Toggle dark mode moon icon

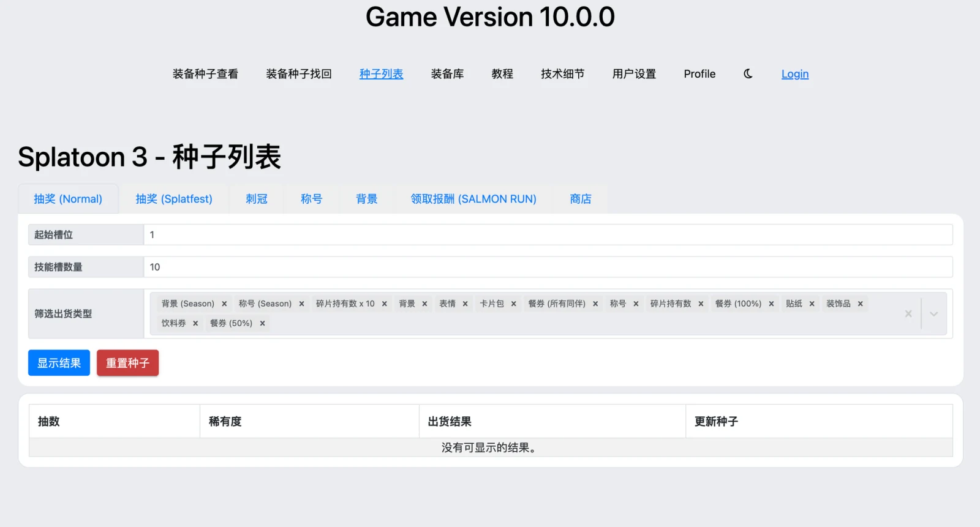748,73
